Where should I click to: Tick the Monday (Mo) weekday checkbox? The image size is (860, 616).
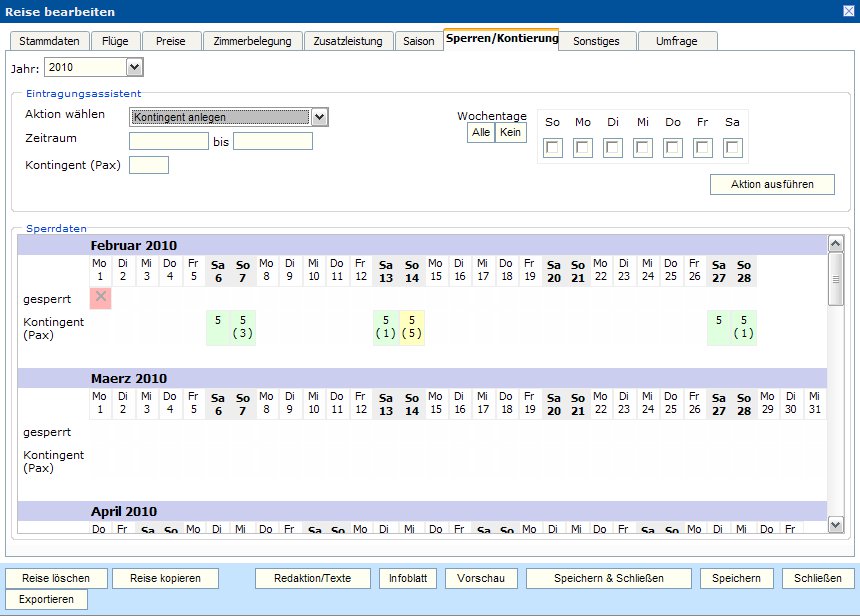[583, 148]
